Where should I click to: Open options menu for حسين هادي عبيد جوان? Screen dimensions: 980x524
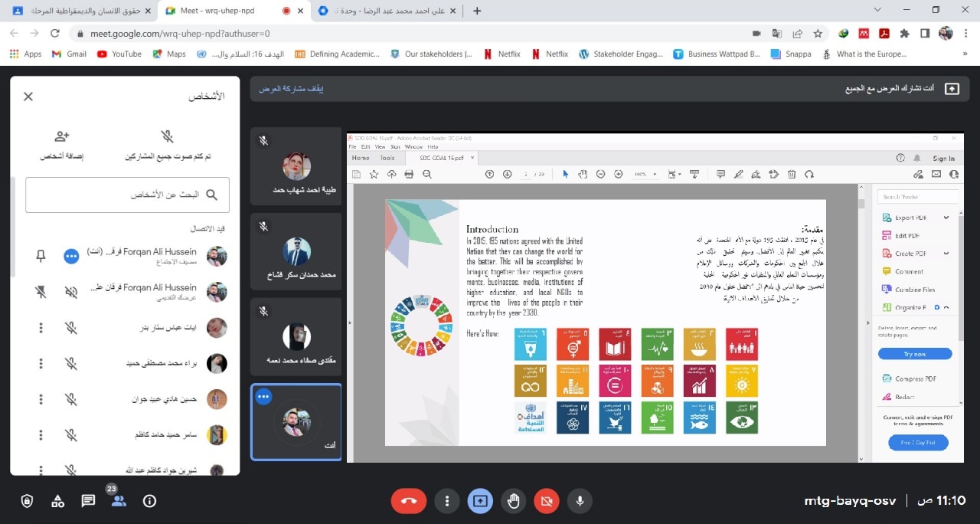pyautogui.click(x=41, y=399)
